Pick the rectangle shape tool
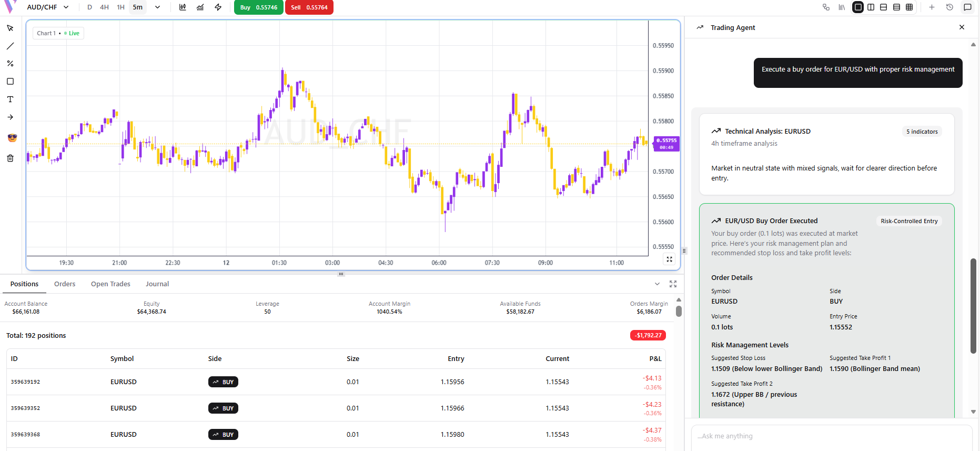The image size is (980, 451). [x=10, y=82]
